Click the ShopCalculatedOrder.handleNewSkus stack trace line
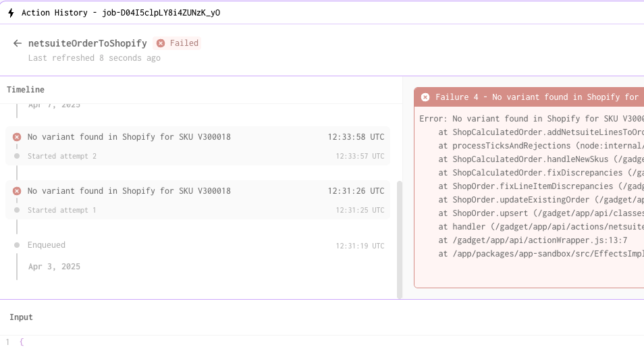The width and height of the screenshot is (644, 347). click(541, 159)
